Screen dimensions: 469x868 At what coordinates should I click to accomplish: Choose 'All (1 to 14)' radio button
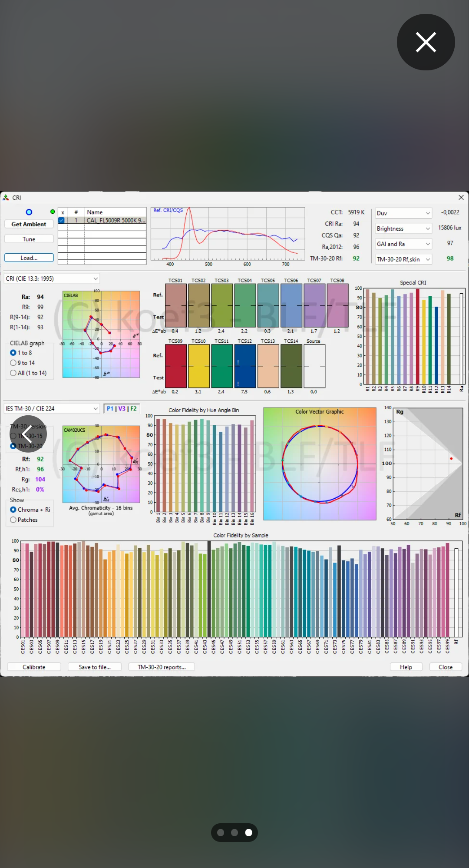pyautogui.click(x=13, y=373)
